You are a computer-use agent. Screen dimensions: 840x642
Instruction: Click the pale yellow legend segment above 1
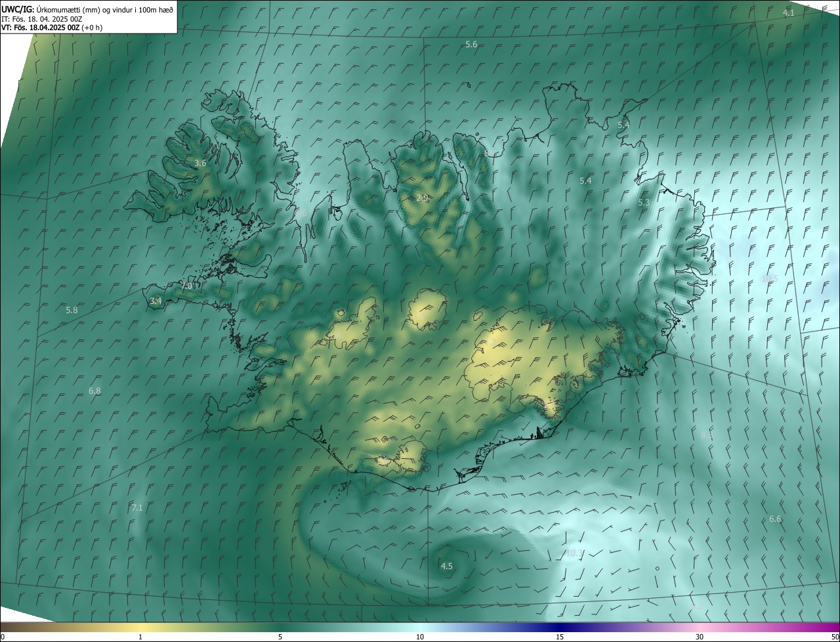pyautogui.click(x=140, y=627)
